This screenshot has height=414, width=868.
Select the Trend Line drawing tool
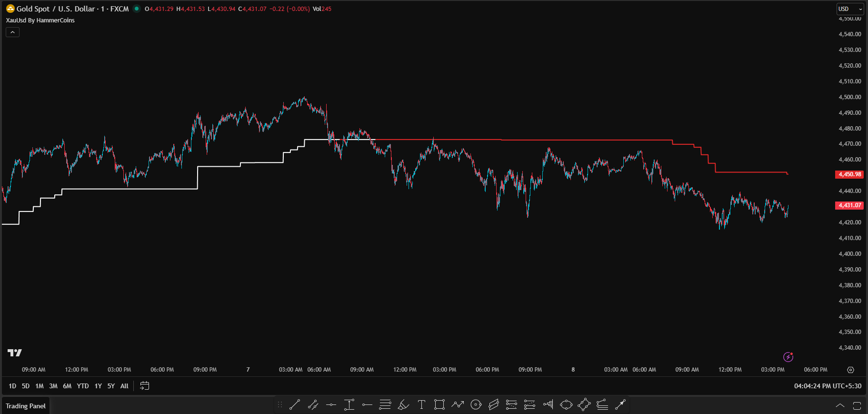point(295,405)
